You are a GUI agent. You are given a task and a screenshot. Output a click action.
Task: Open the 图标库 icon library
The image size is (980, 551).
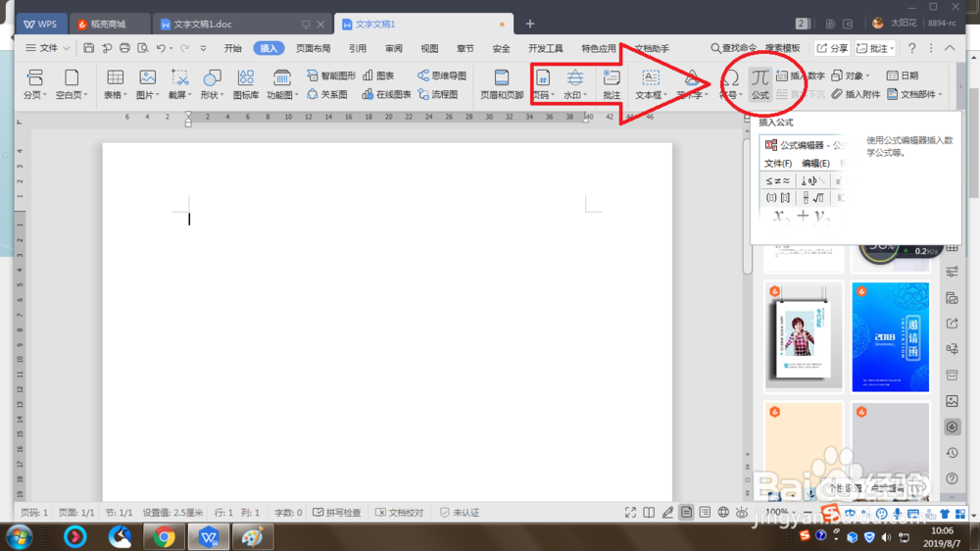click(x=246, y=83)
